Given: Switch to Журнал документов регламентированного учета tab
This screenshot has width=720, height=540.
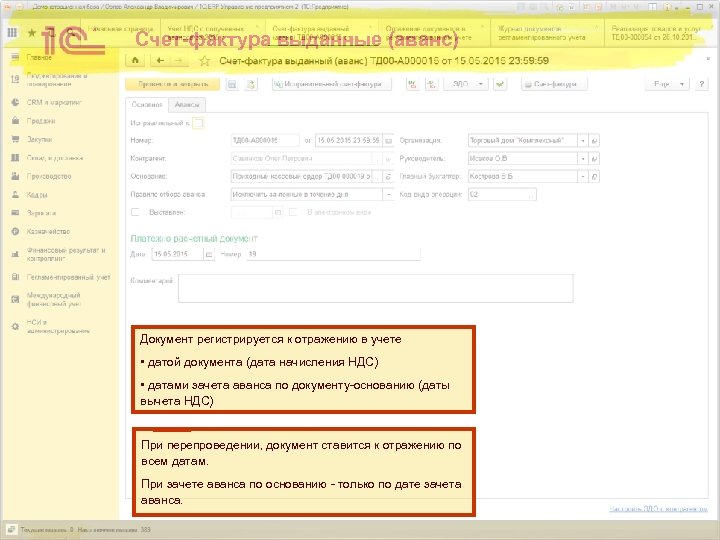Looking at the screenshot, I should click(x=547, y=33).
